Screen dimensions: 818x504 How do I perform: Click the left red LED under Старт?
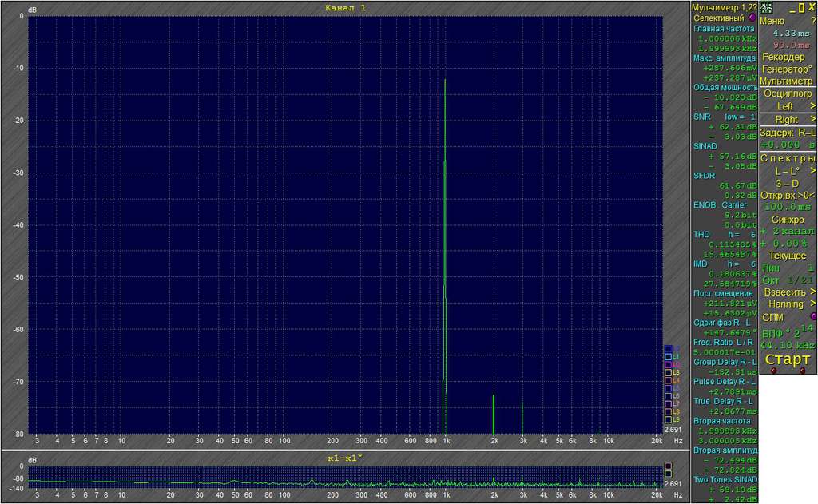pos(773,371)
